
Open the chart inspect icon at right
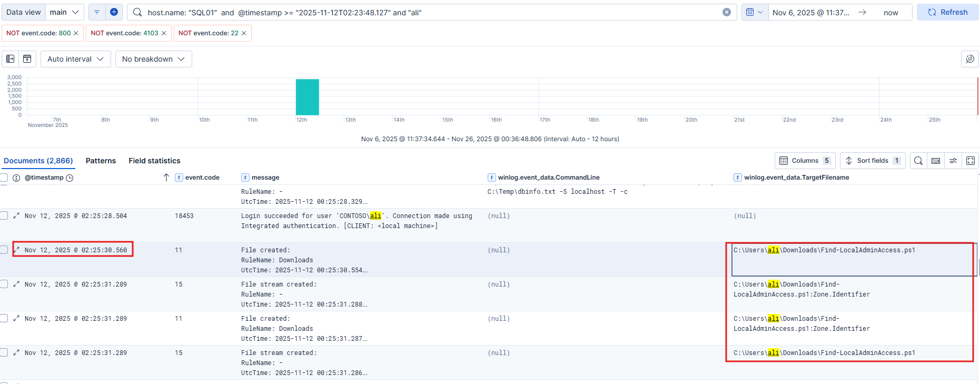click(x=969, y=59)
